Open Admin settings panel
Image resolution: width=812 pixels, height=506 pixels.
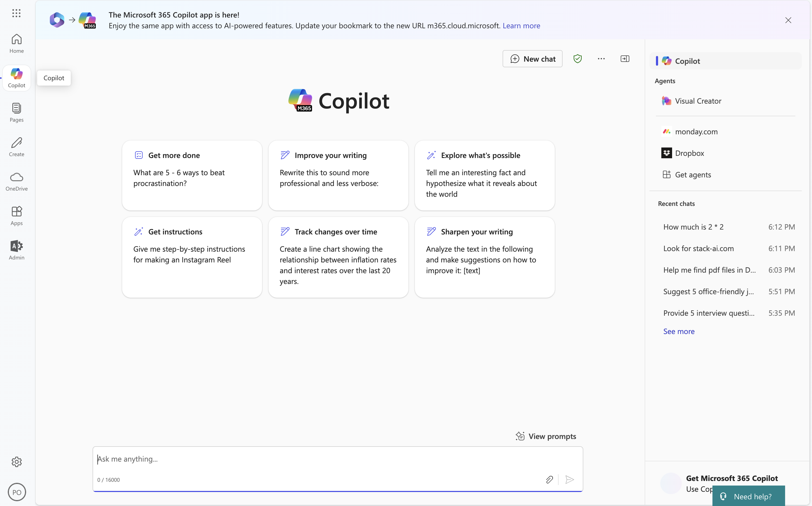(16, 250)
